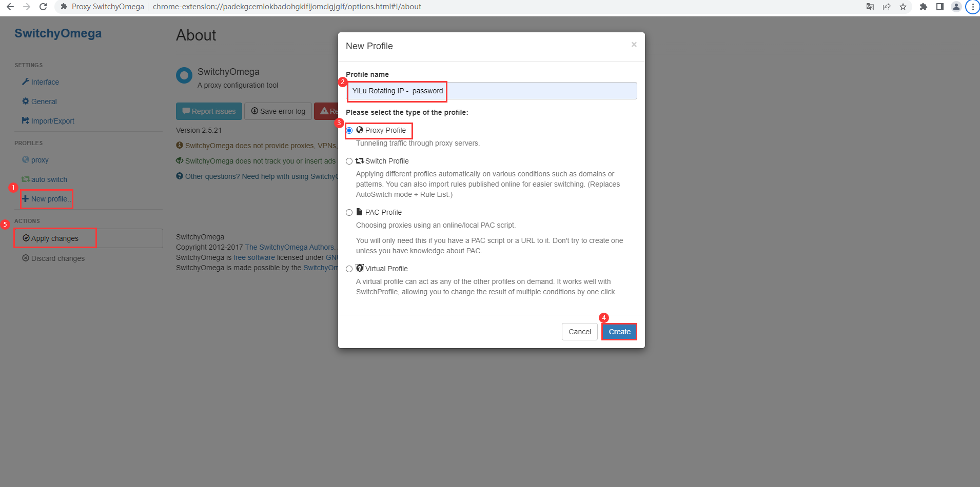The image size is (980, 487).
Task: Open The SwitchyOmega Authors link
Action: 289,247
